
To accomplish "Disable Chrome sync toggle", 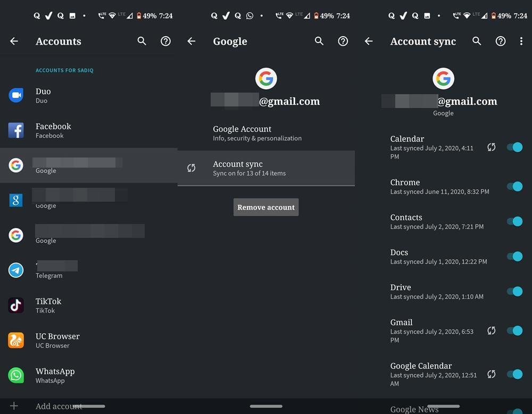I will coord(514,186).
